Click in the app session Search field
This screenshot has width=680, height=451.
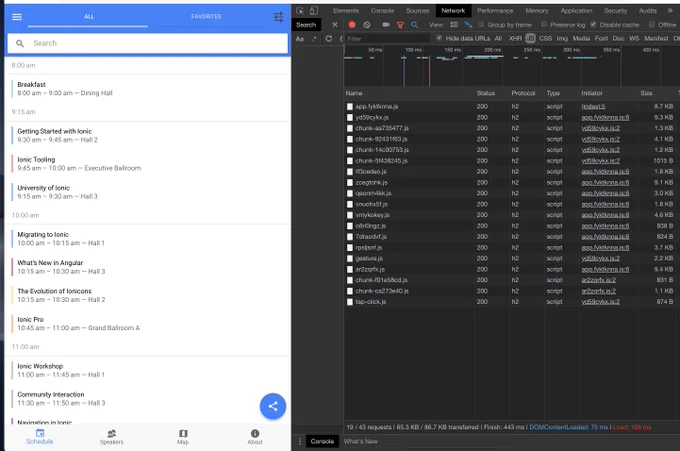147,43
